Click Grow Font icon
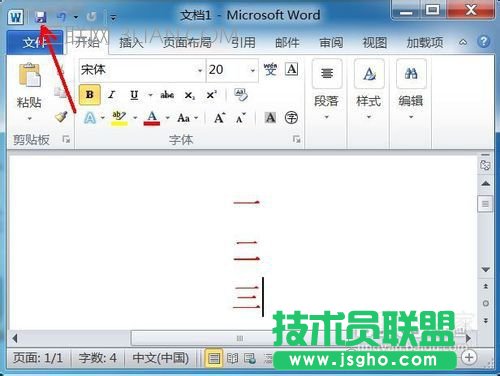The width and height of the screenshot is (500, 376). tap(219, 118)
